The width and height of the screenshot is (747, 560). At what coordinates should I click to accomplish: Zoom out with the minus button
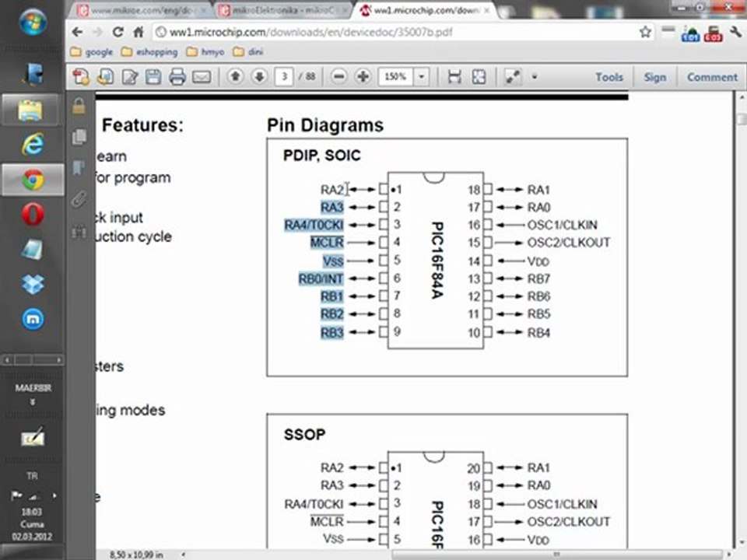click(x=338, y=76)
